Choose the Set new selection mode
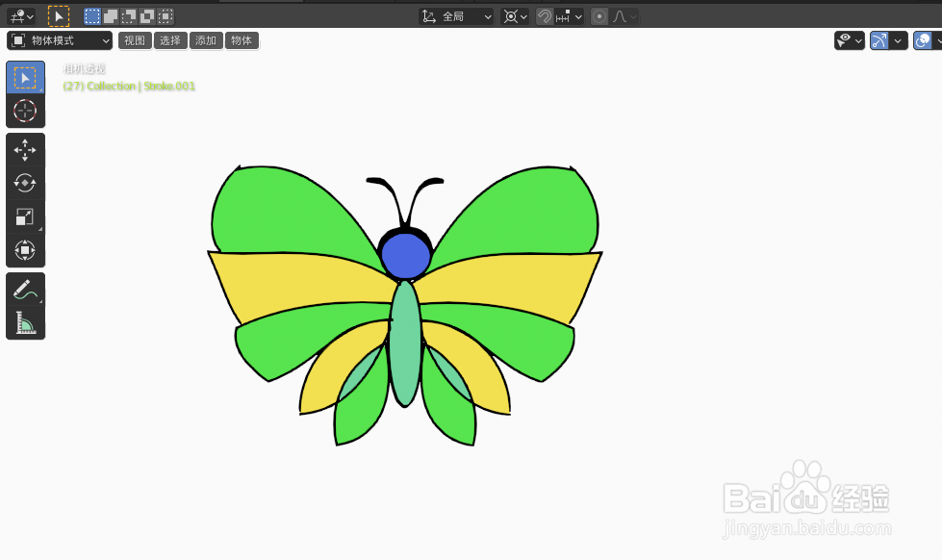The height and width of the screenshot is (560, 942). tap(92, 16)
